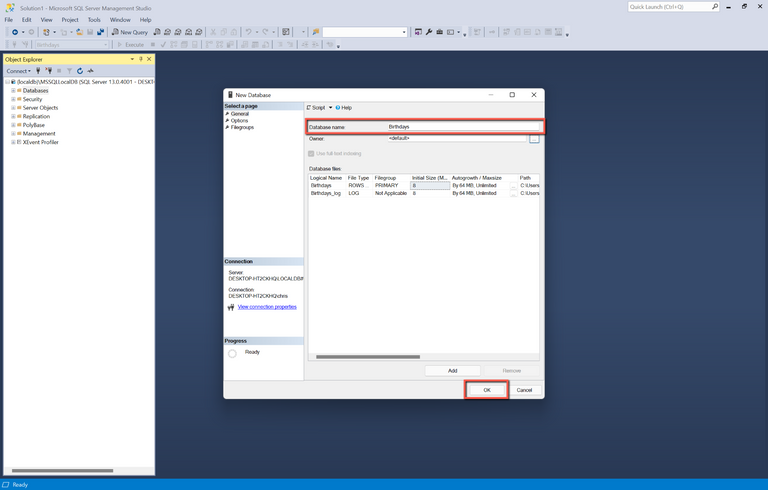Click the Help icon in dialog

point(338,108)
